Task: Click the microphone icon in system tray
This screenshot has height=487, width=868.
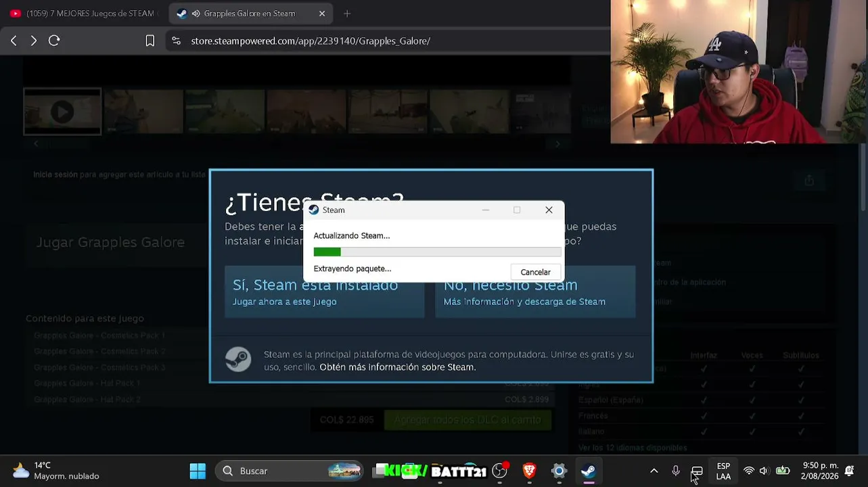Action: 675,471
